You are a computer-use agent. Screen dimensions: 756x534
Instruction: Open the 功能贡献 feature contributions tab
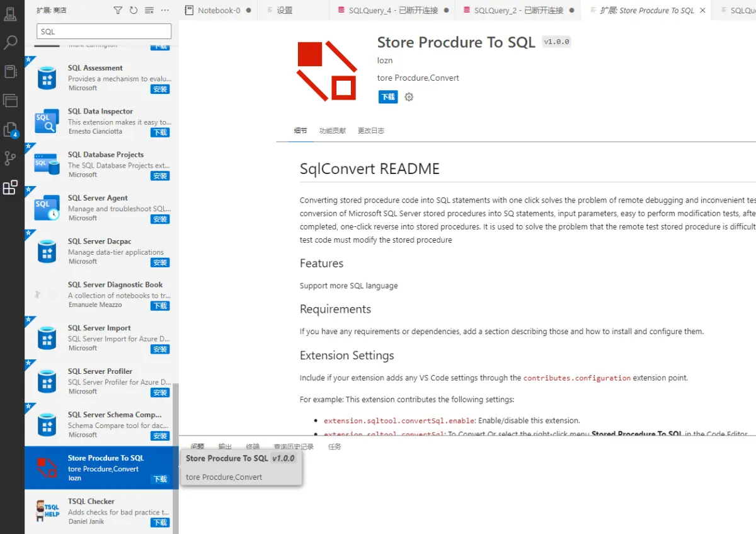(x=333, y=131)
